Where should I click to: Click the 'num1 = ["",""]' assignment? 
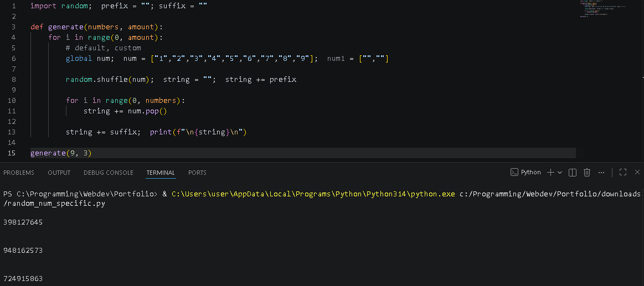pos(358,59)
